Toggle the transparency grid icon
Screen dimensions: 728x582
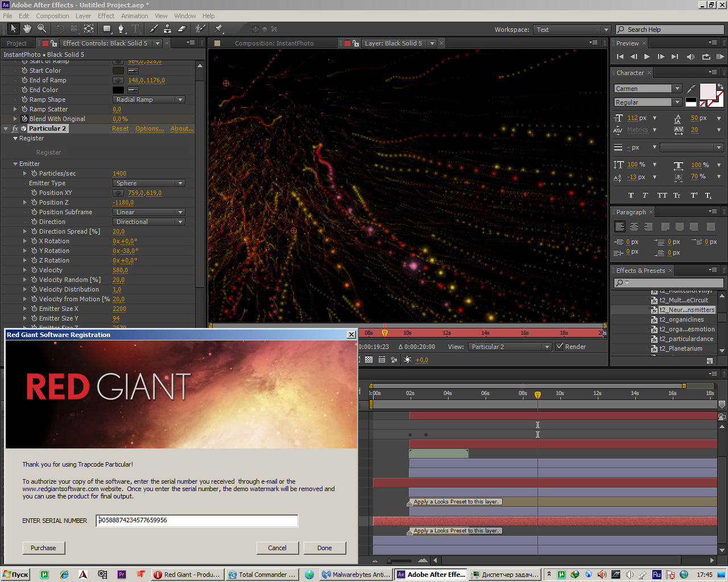(369, 360)
